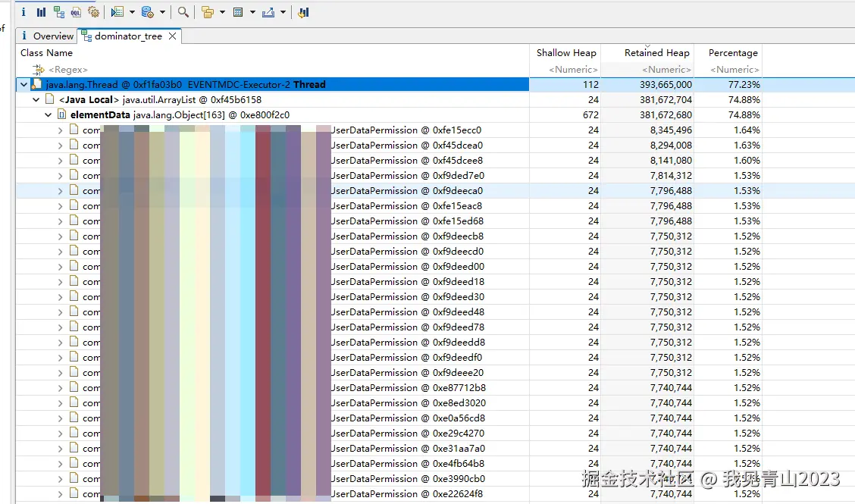The width and height of the screenshot is (855, 504).
Task: Open thread overview gear icon
Action: click(94, 12)
